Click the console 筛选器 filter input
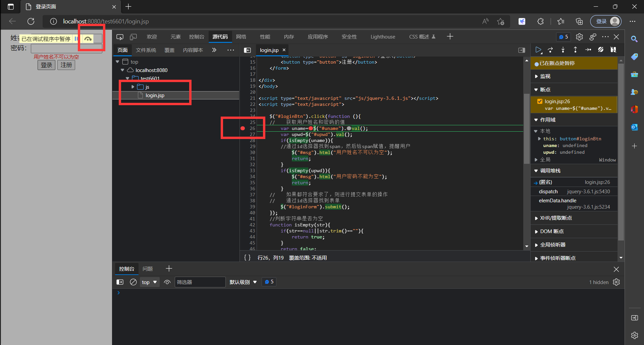Image resolution: width=644 pixels, height=345 pixels. coord(200,282)
